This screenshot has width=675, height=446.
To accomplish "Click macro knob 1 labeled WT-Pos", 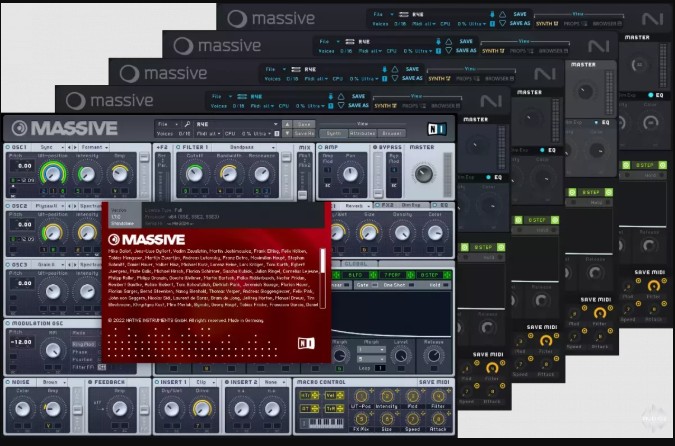I will 361,396.
